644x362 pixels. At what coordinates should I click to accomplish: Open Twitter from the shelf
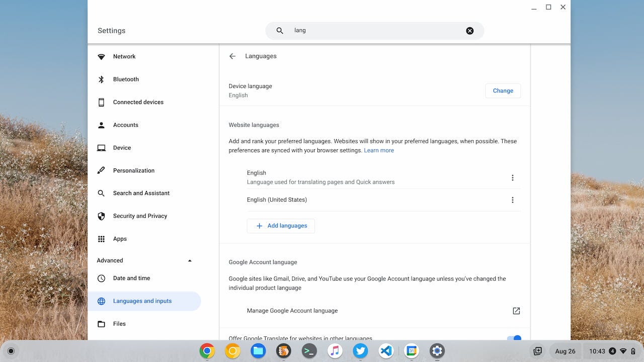pyautogui.click(x=360, y=351)
